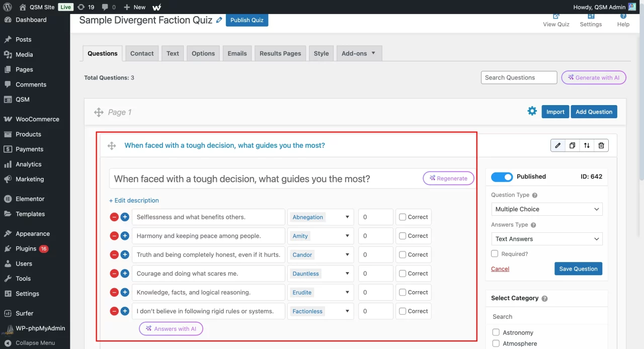Screen dimensions: 644x349
Task: Open the Help icon
Action: (623, 16)
